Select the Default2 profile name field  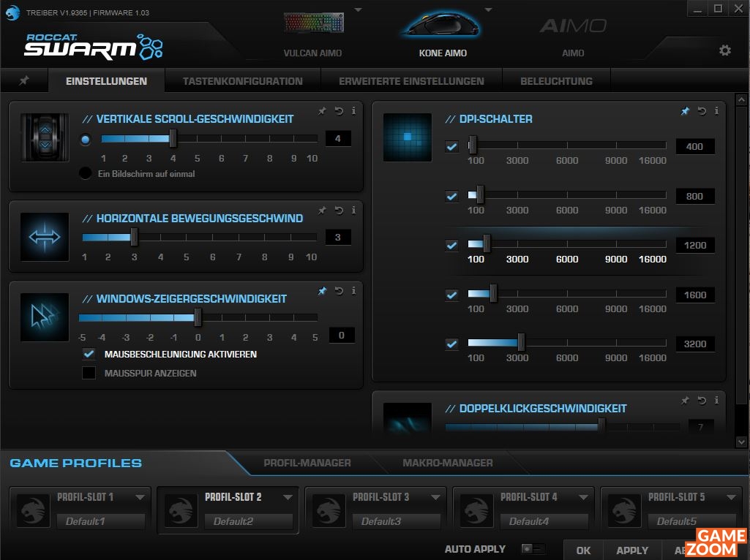(248, 521)
